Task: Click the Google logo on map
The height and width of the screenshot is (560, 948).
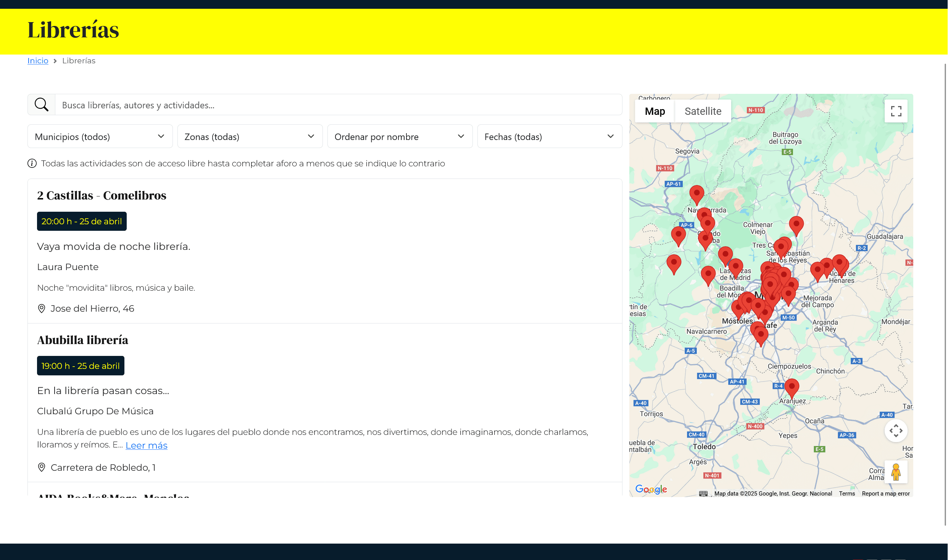Action: tap(651, 489)
